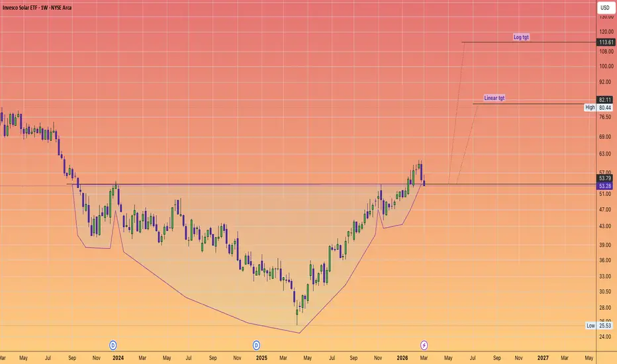
Task: Click the 113.61 price tag
Action: (x=606, y=42)
